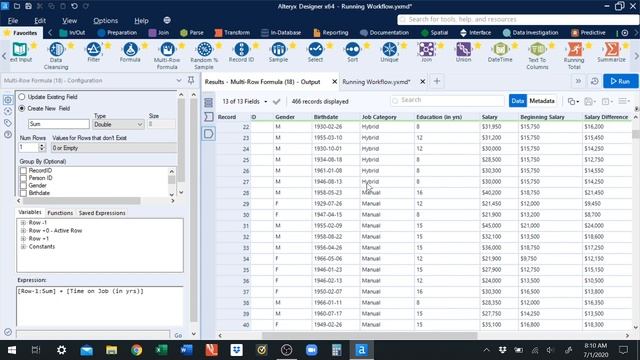Select the Unique tool icon
640x360 pixels.
[x=389, y=49]
